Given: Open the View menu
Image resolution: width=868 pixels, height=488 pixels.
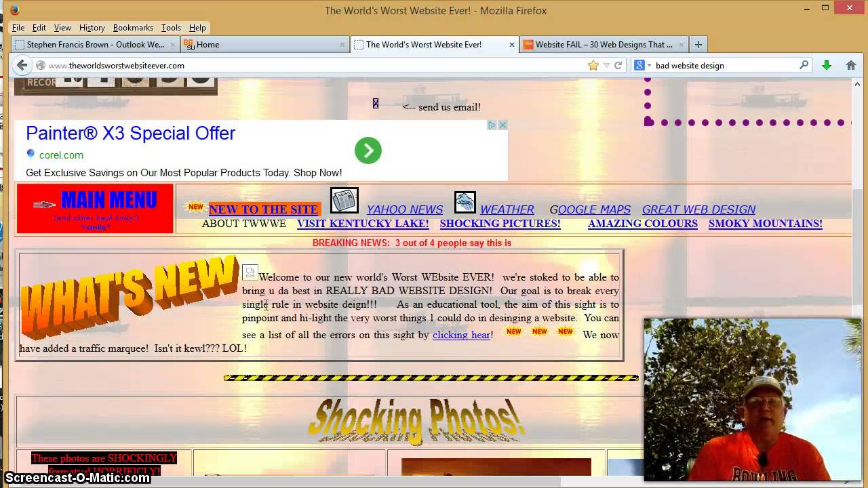Looking at the screenshot, I should (x=62, y=28).
